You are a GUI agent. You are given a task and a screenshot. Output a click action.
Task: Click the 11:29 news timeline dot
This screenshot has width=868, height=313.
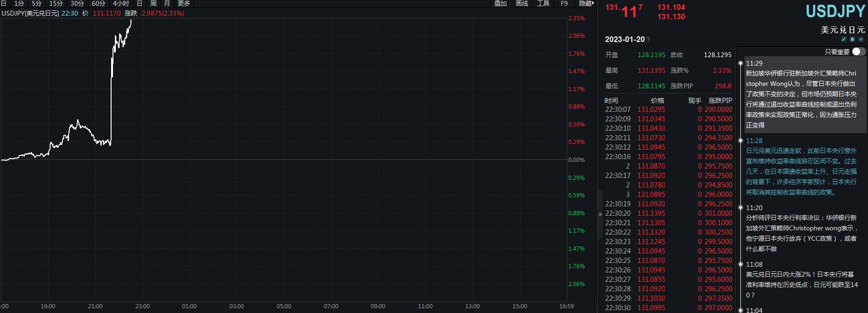(x=740, y=63)
